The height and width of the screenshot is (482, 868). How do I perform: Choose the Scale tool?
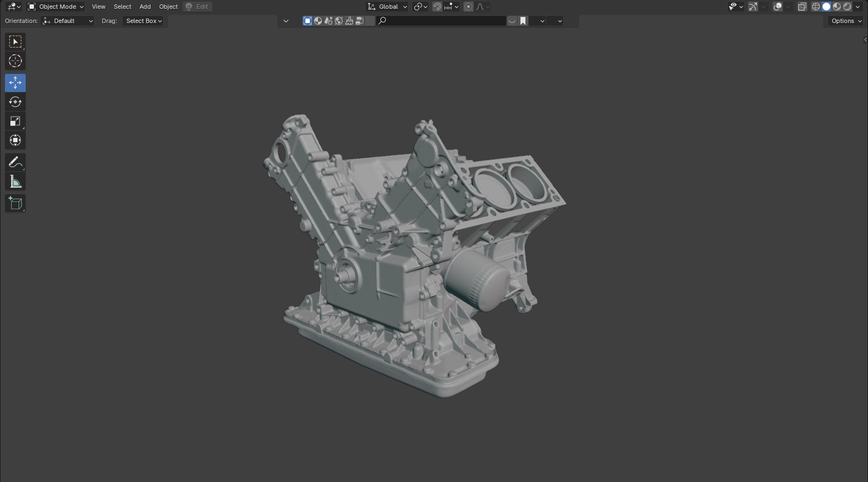pos(15,121)
